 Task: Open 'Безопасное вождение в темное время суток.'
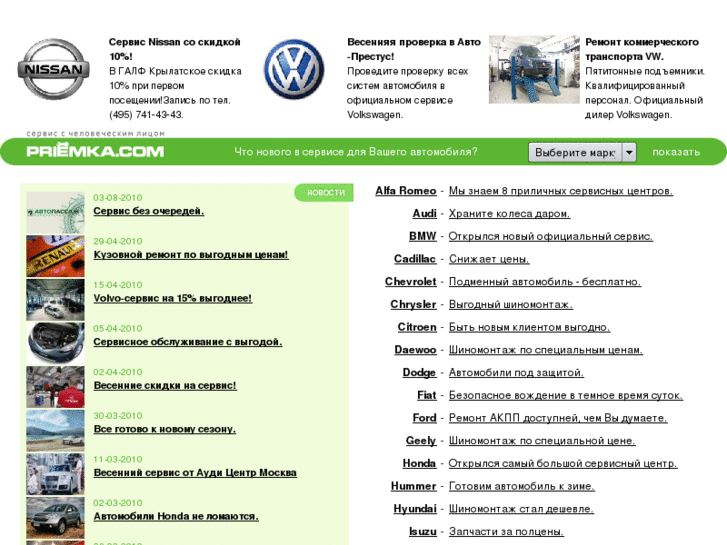pos(566,395)
